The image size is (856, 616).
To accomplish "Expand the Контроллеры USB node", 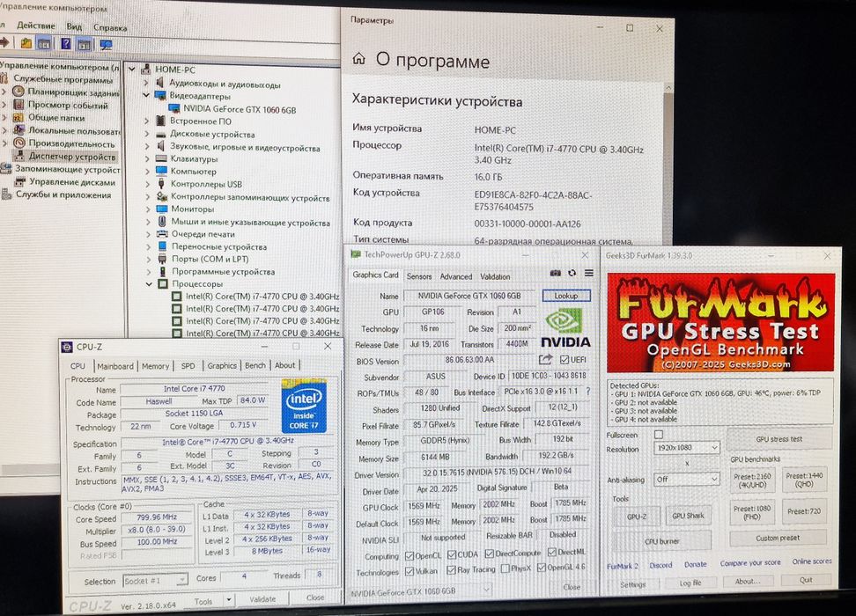I will tap(147, 184).
